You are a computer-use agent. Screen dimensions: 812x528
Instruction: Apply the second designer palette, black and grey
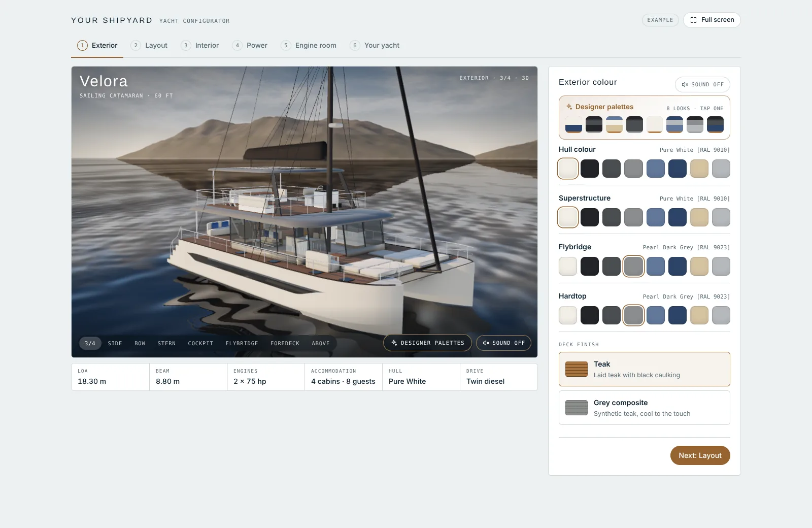pos(594,124)
